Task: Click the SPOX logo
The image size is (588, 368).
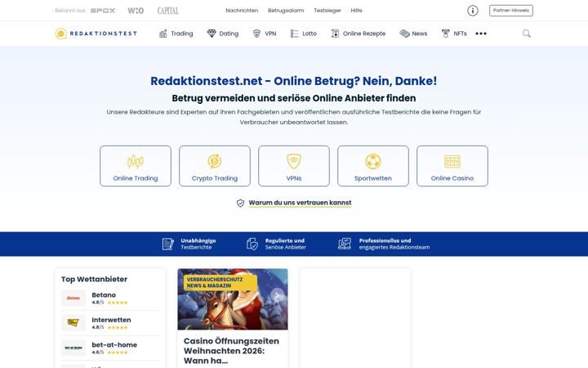Action: (103, 11)
